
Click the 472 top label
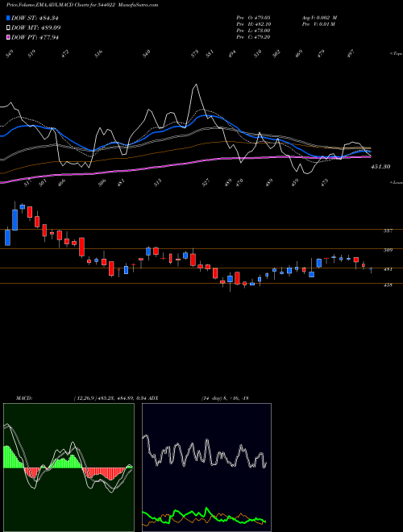[x=65, y=54]
